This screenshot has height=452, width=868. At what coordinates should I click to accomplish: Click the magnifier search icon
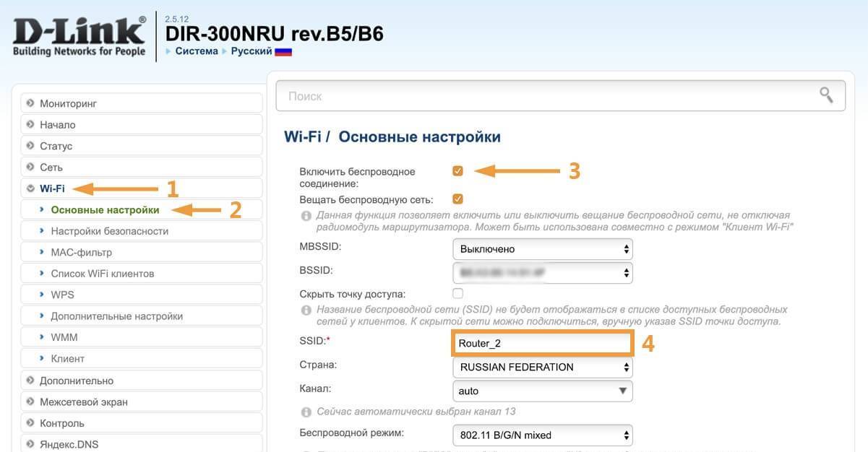pos(826,95)
